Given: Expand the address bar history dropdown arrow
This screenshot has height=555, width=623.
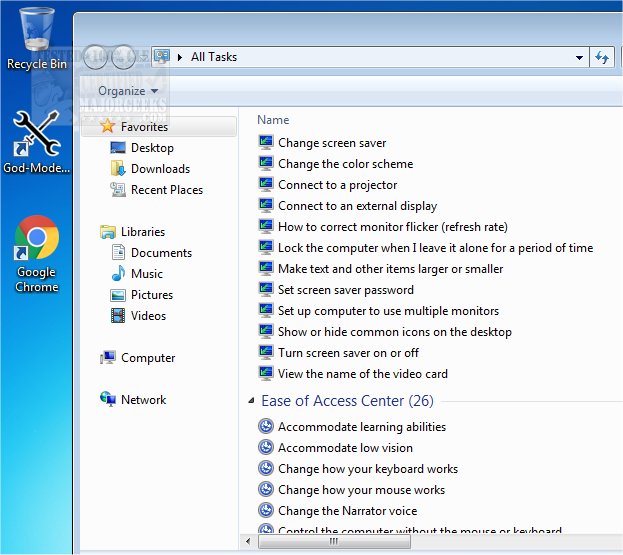Looking at the screenshot, I should [x=579, y=58].
